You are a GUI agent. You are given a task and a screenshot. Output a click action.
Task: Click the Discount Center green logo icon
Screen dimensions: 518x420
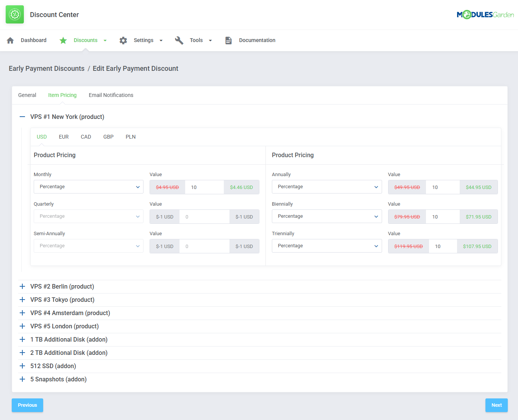click(15, 14)
